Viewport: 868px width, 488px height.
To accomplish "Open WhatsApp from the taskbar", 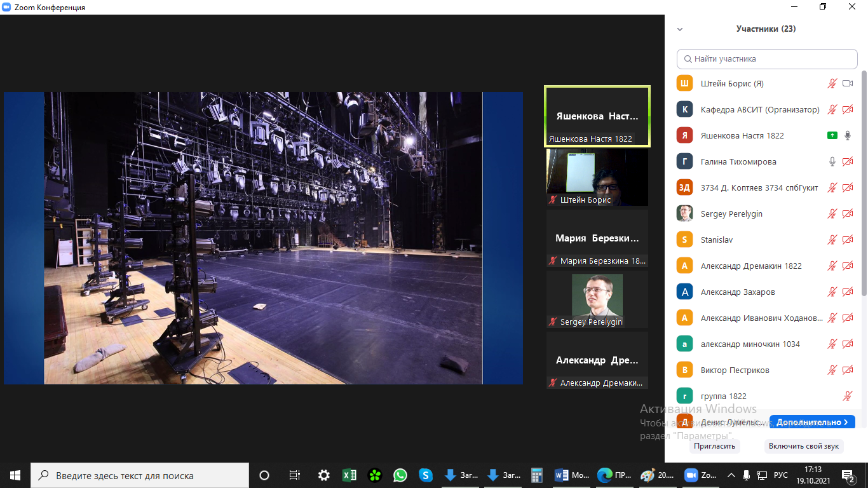I will (400, 475).
